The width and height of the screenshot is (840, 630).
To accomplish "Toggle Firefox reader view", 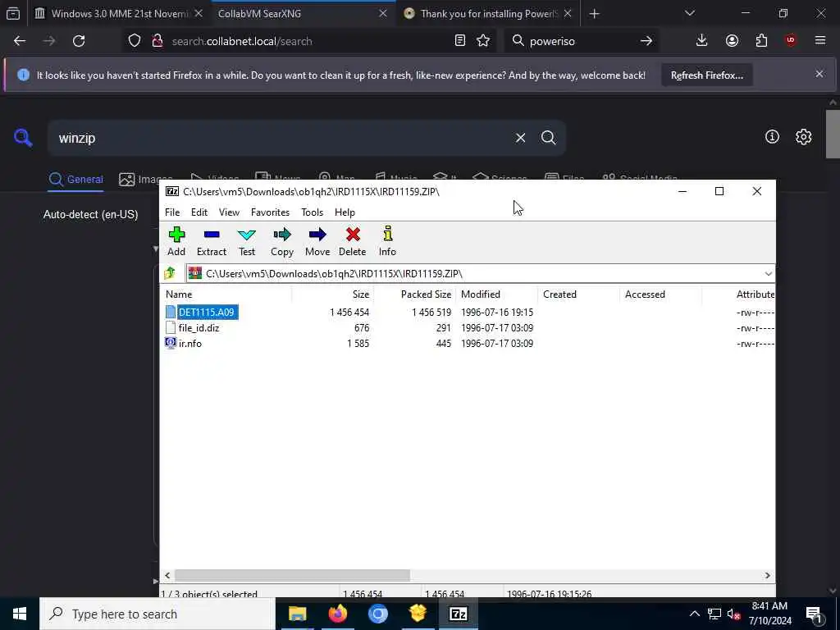I will (x=459, y=41).
